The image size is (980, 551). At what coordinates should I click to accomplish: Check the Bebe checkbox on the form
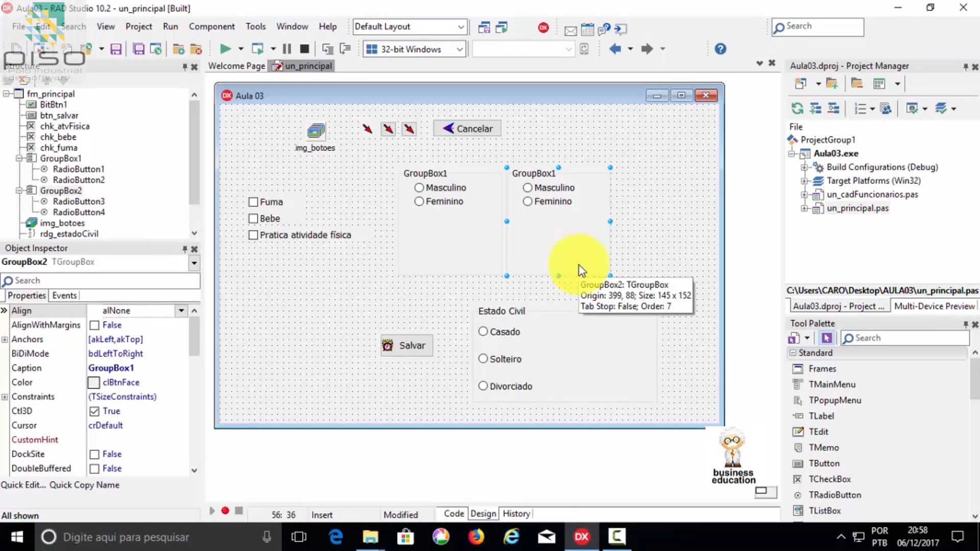(253, 218)
